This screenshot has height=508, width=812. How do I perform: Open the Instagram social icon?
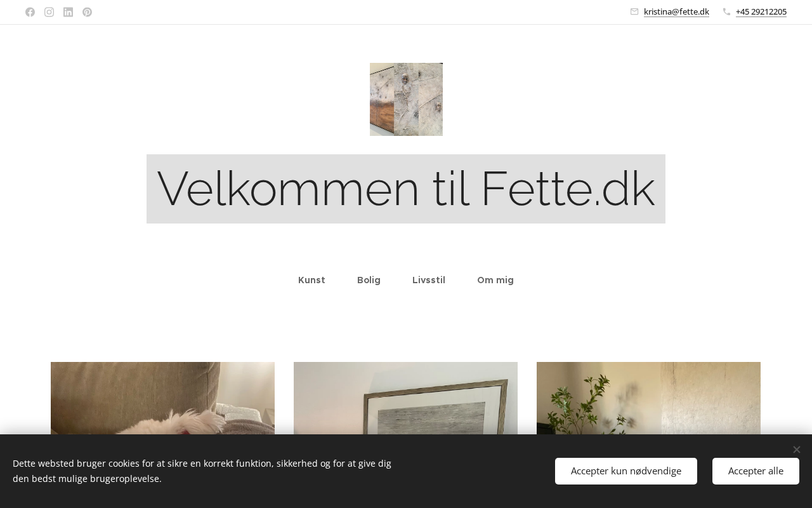[49, 12]
